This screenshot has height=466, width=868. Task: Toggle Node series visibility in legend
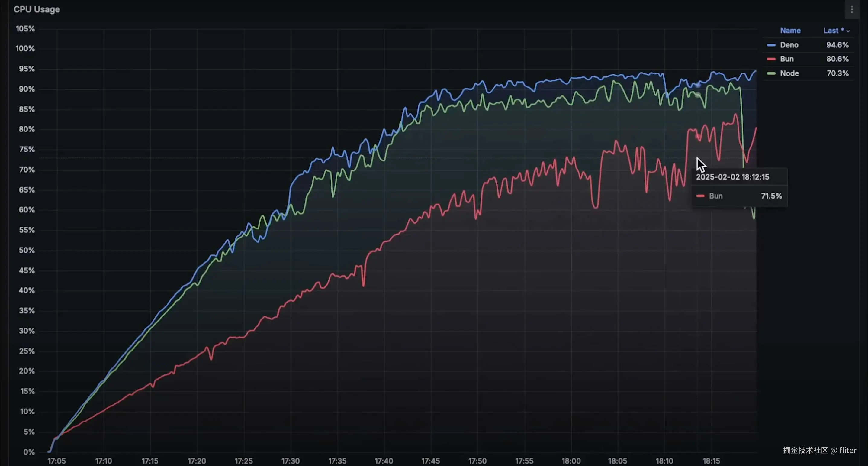tap(789, 73)
